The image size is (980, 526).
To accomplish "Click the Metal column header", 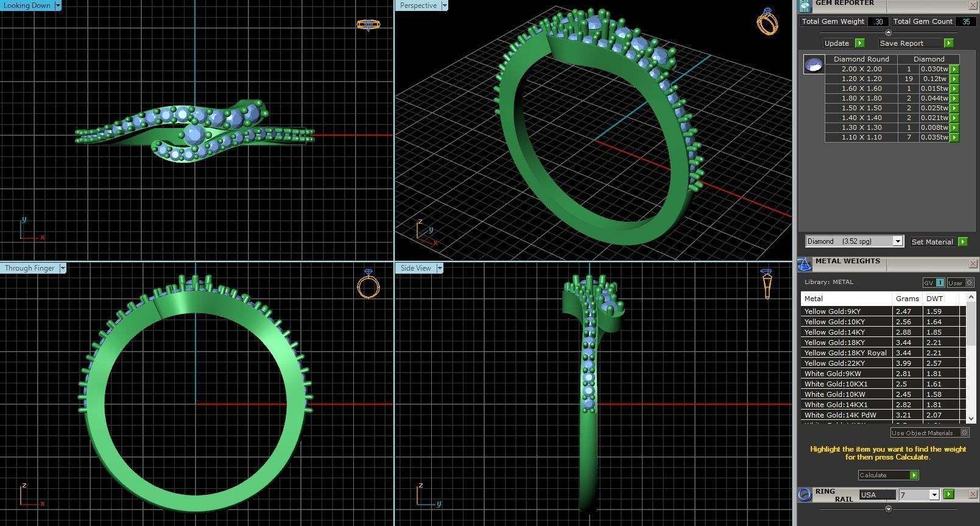I will [847, 299].
